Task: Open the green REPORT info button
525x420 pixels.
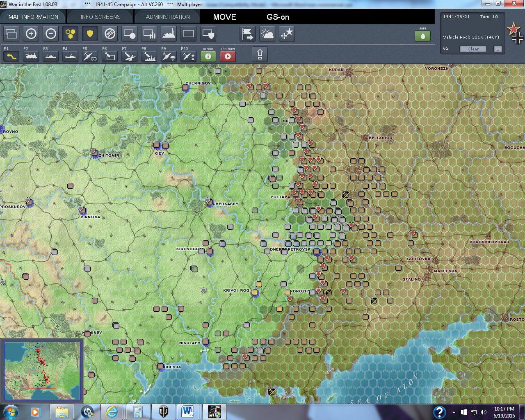Action: [208, 56]
